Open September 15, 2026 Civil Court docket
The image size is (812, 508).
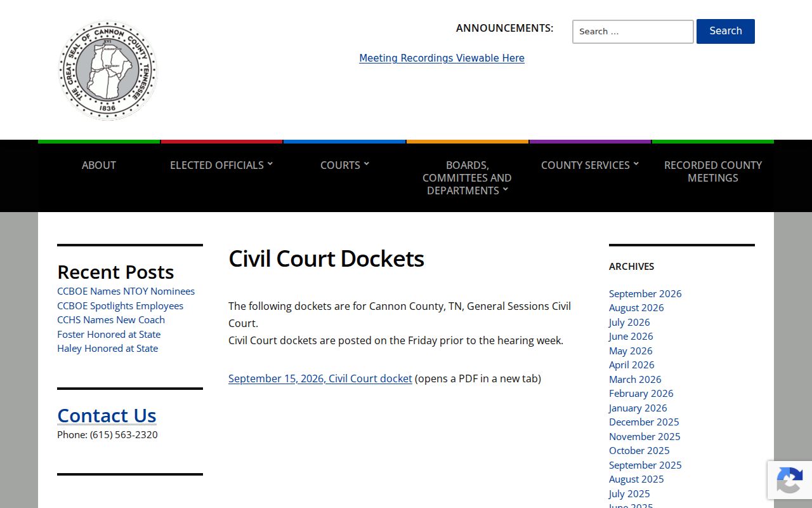tap(320, 378)
